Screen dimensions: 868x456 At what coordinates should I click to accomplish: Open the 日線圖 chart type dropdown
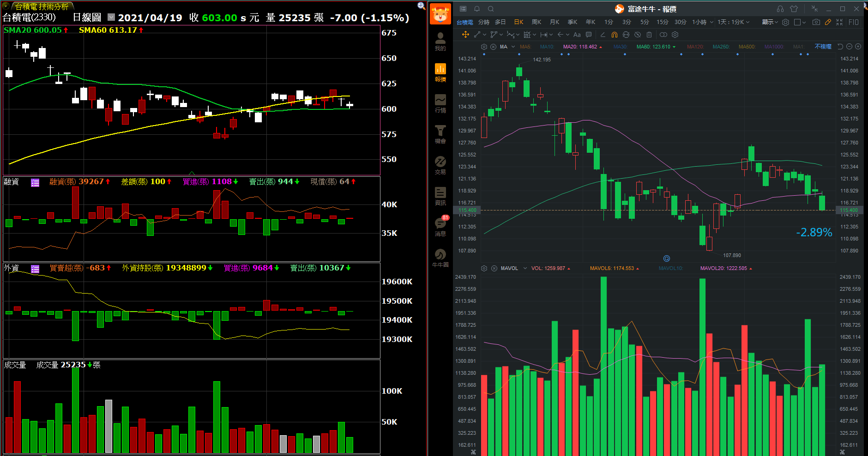coord(111,18)
